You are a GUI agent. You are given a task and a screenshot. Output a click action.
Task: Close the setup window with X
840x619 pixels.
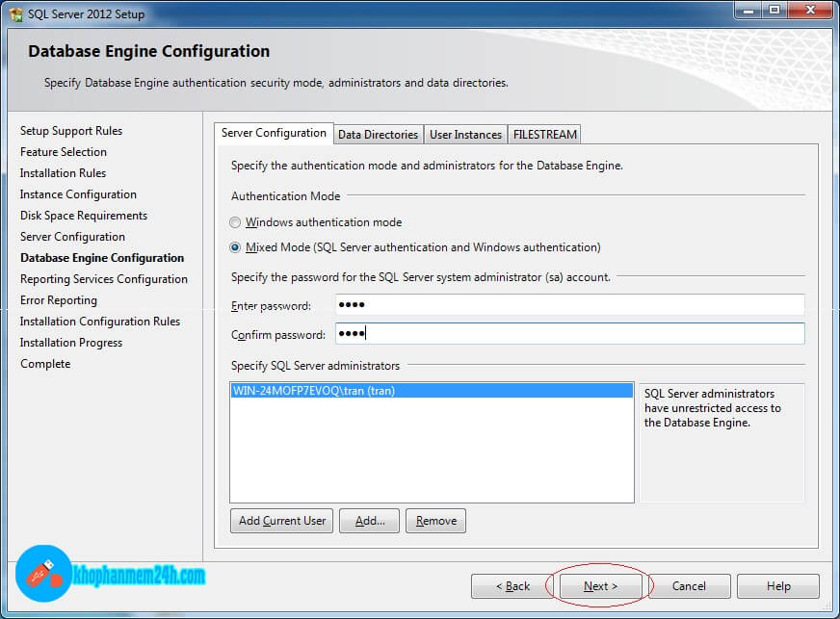(807, 12)
